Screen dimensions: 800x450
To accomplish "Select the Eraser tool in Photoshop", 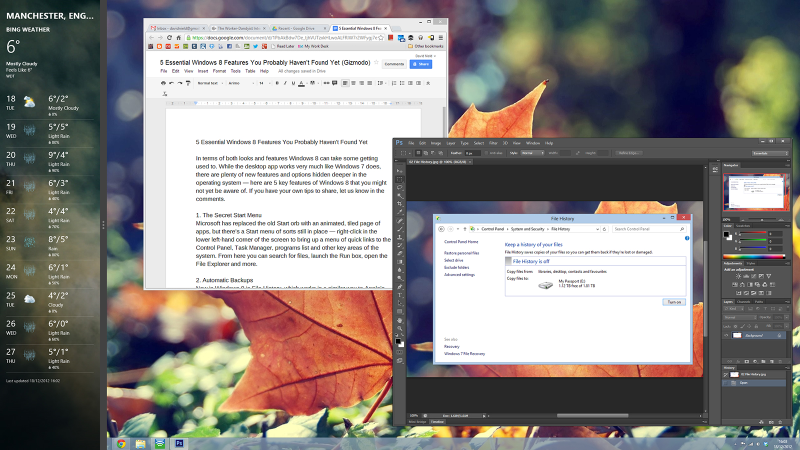I will click(399, 254).
